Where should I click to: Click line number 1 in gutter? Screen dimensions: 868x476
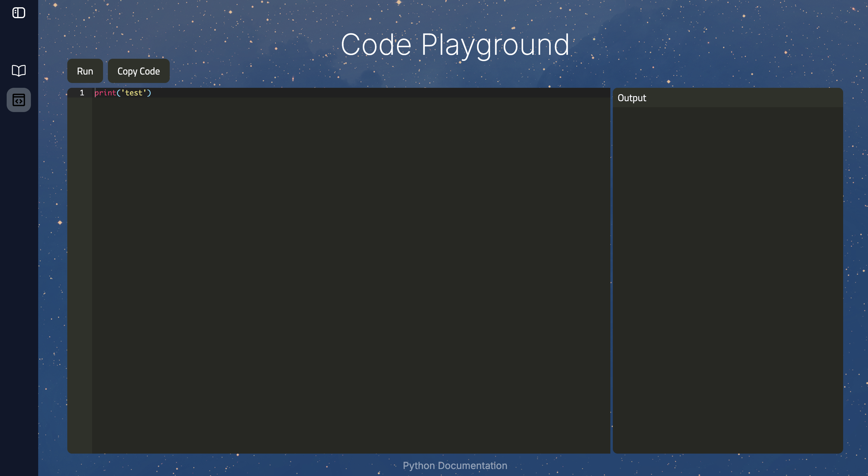point(82,93)
